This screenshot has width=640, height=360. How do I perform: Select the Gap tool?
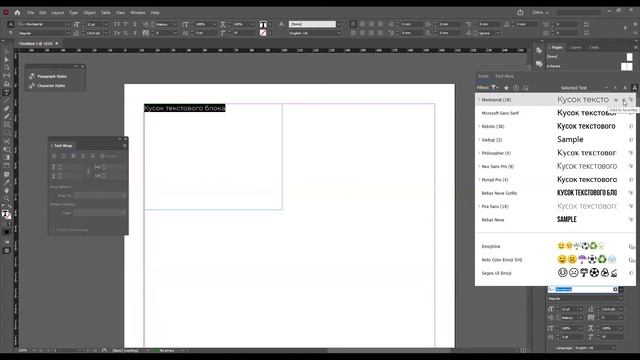tap(7, 76)
